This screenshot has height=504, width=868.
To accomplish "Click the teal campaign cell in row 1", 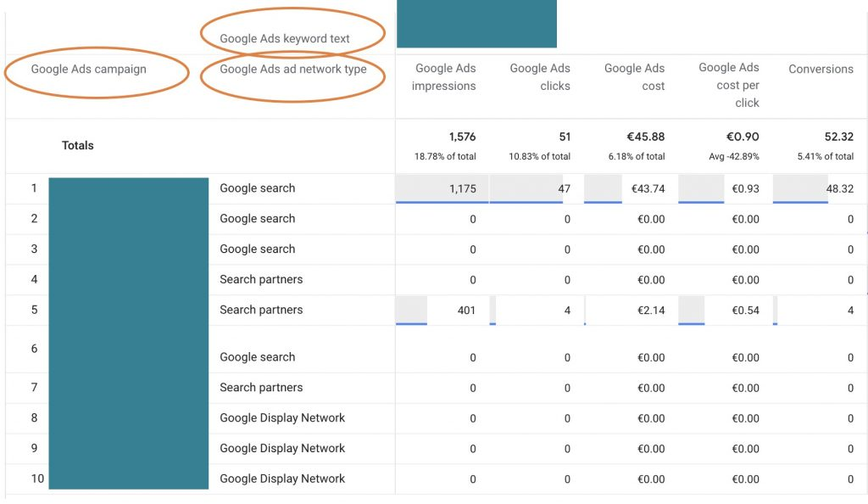I will [x=128, y=188].
